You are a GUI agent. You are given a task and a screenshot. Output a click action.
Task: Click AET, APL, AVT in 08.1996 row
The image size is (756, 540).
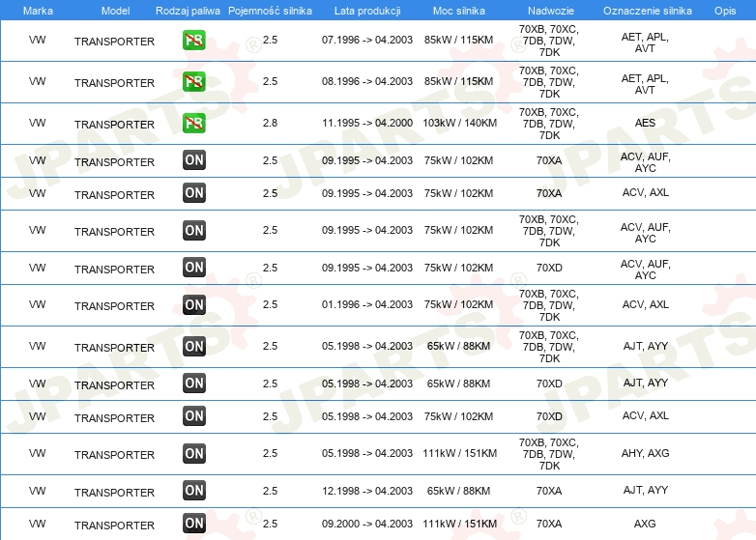click(x=645, y=84)
